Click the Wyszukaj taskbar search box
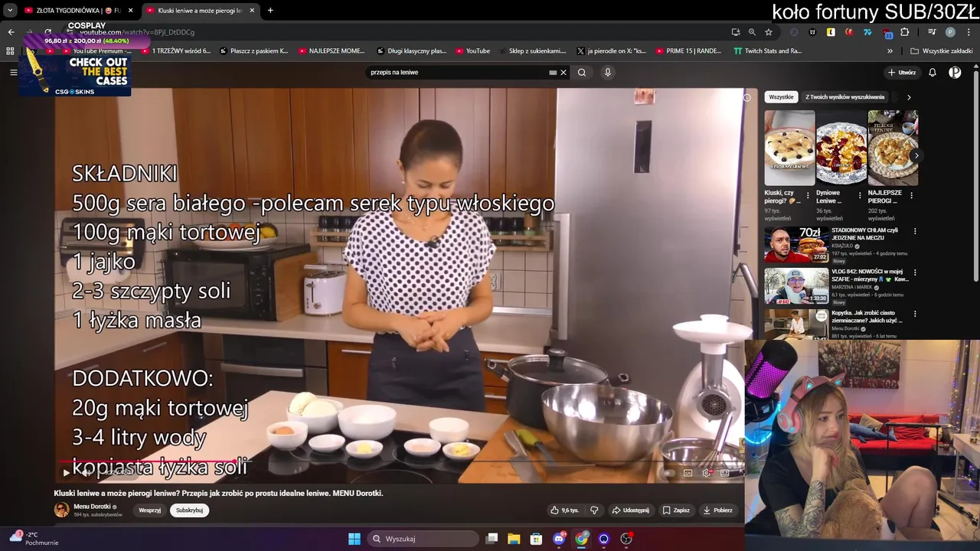This screenshot has height=551, width=980. pos(423,539)
